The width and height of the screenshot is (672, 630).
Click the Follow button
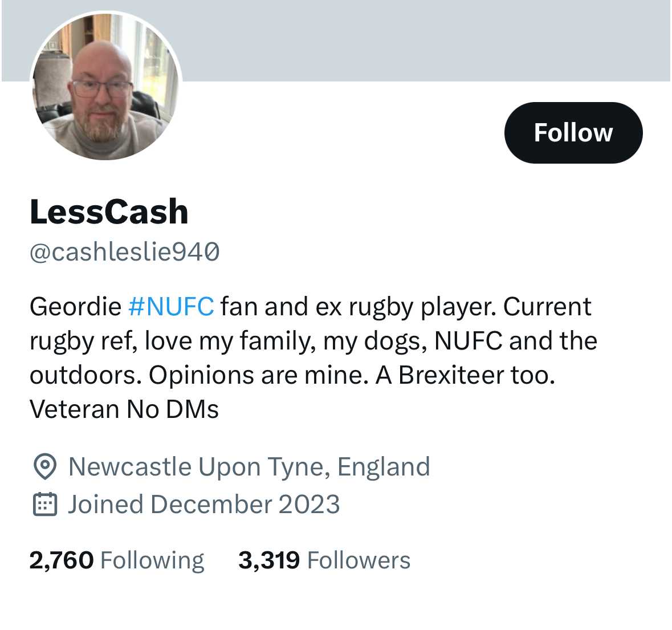coord(573,132)
